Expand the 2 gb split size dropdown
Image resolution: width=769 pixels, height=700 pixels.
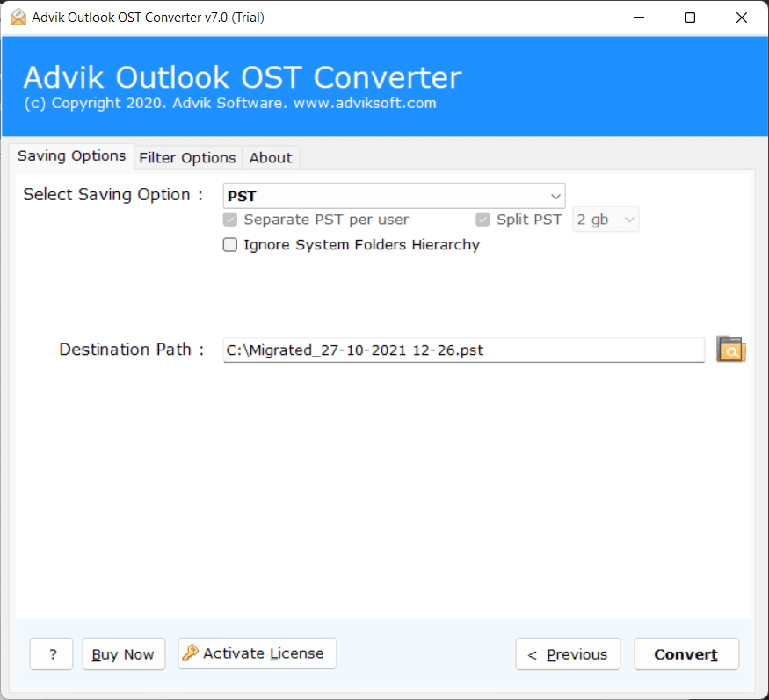pos(606,219)
